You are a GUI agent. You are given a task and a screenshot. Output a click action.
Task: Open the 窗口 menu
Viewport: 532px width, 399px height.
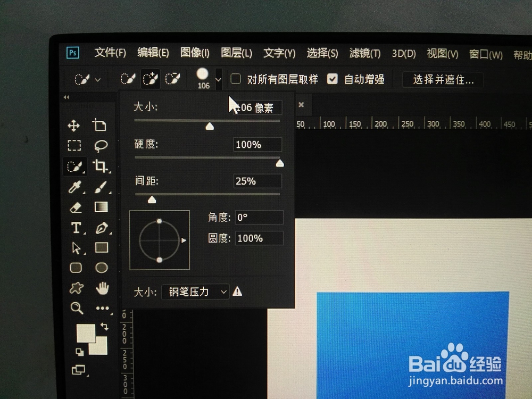click(486, 53)
